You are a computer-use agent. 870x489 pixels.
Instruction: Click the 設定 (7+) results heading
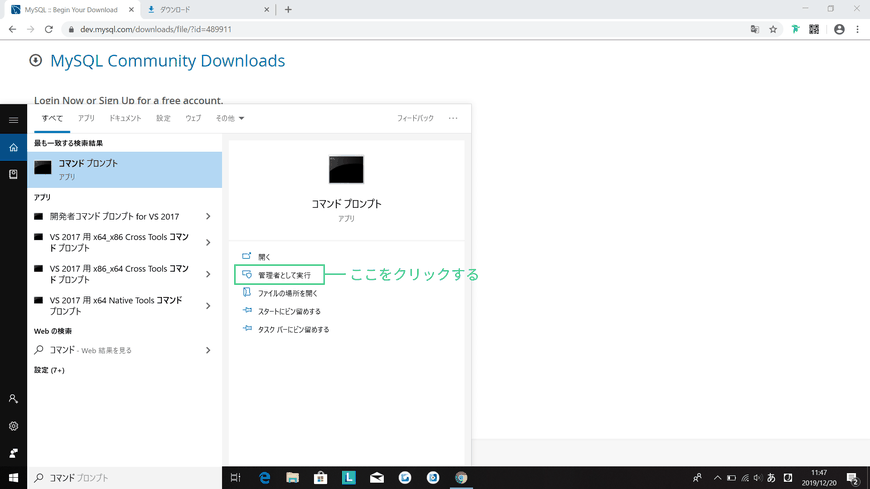pyautogui.click(x=49, y=370)
